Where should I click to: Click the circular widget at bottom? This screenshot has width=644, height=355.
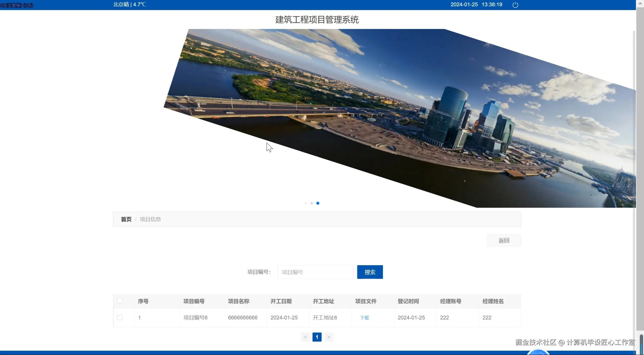point(538,352)
